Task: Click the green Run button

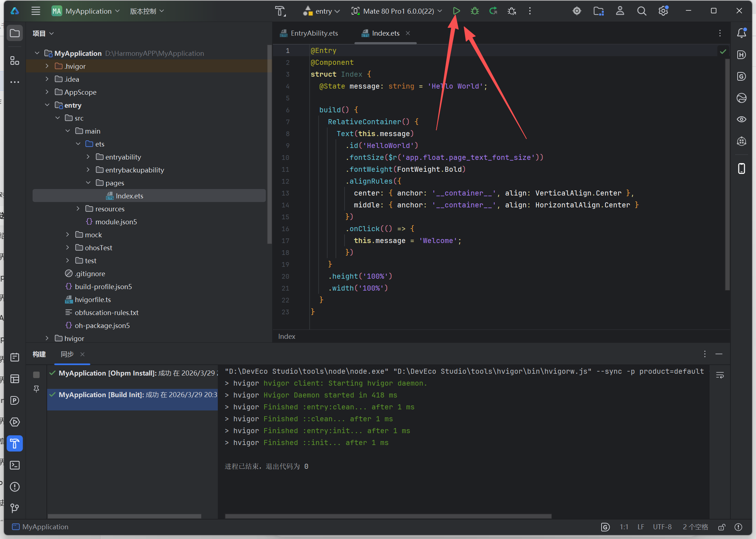Action: 456,11
